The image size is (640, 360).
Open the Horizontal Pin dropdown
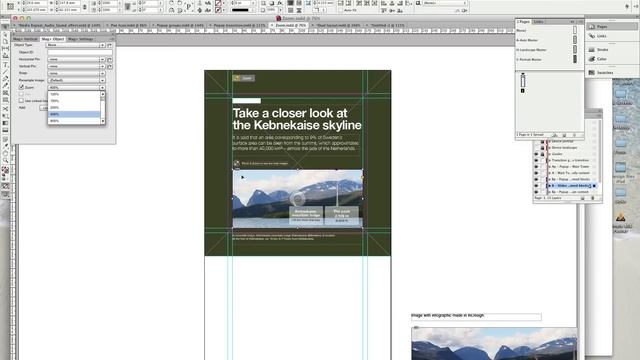76,59
